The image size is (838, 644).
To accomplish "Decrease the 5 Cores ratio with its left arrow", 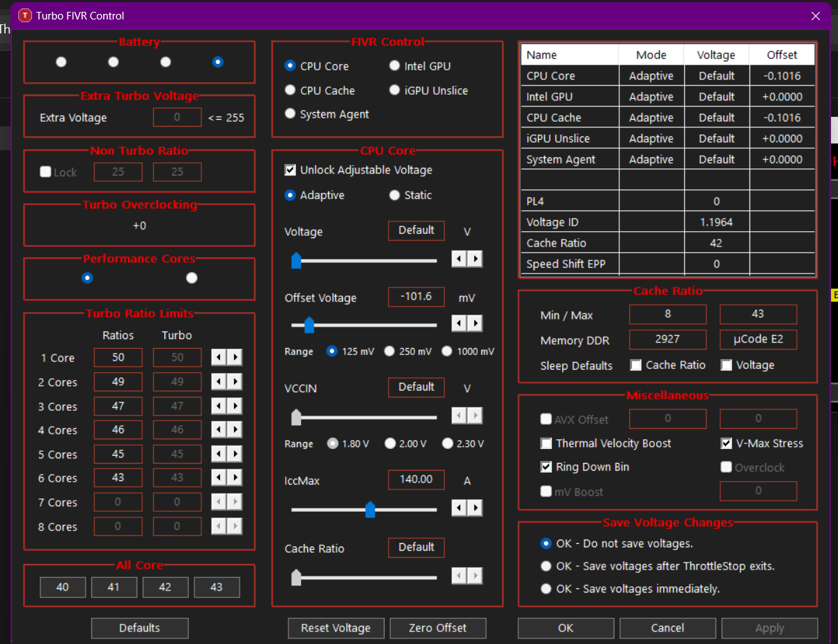I will pyautogui.click(x=219, y=454).
